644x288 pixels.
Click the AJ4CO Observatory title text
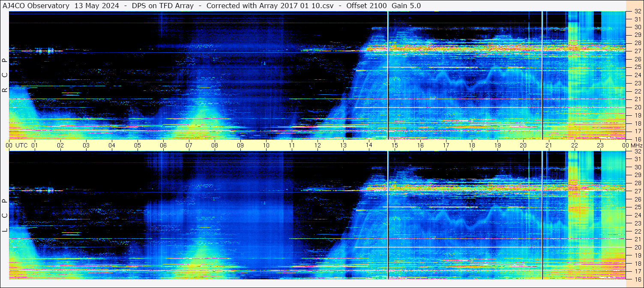tap(36, 6)
